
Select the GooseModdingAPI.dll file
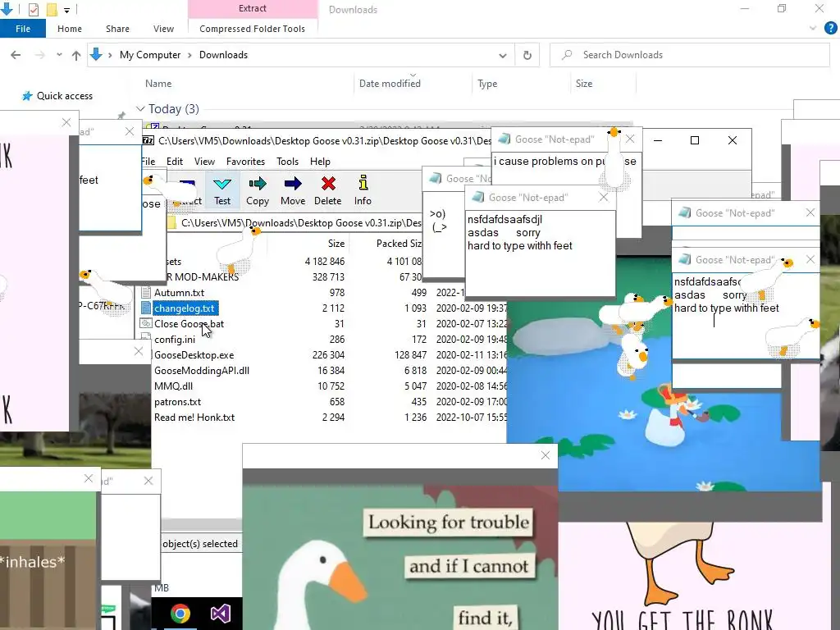[202, 370]
